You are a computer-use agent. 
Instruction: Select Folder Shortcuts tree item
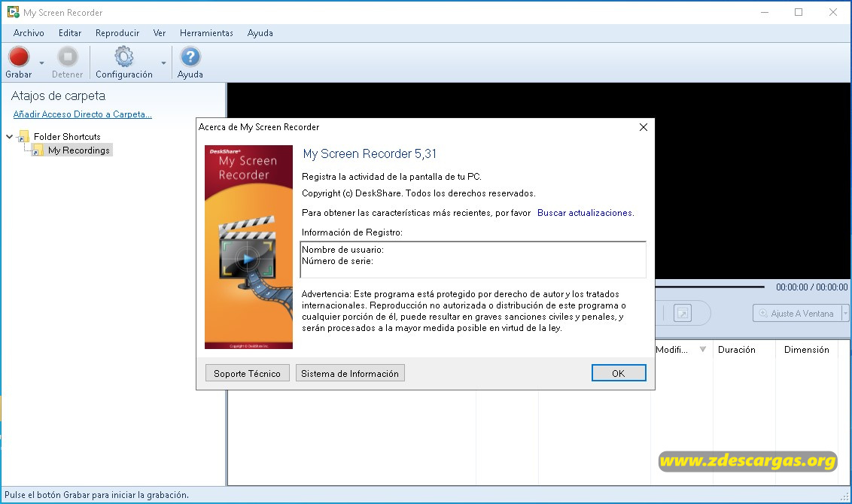point(67,137)
